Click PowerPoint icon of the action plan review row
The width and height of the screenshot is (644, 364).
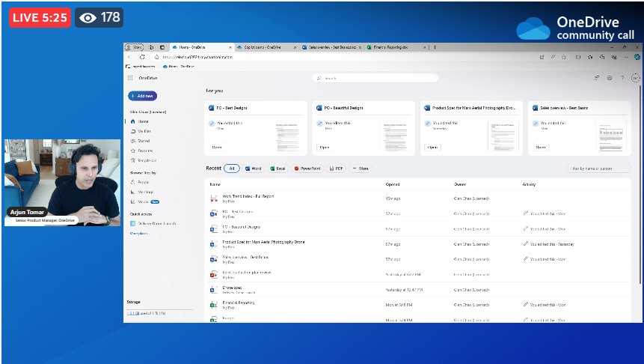214,274
